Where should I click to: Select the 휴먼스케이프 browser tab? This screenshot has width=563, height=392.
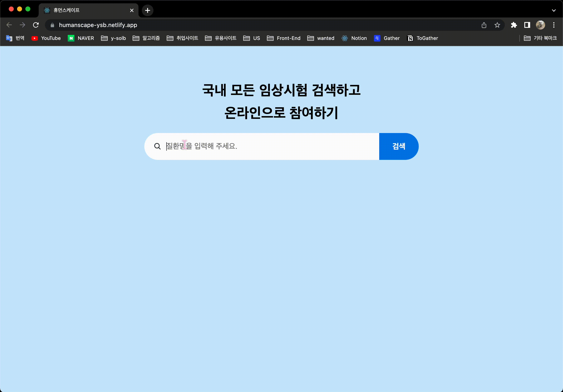88,10
